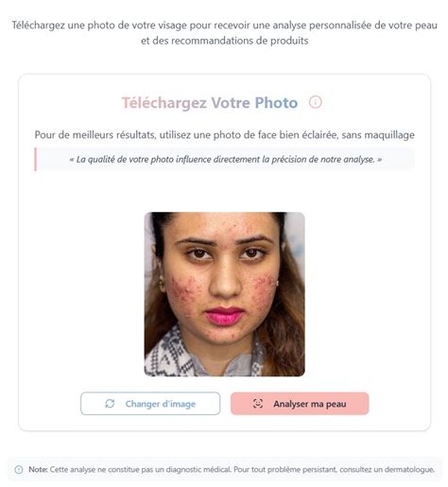Click the word Téléchargez in the card heading
This screenshot has width=448, height=487.
pos(164,103)
